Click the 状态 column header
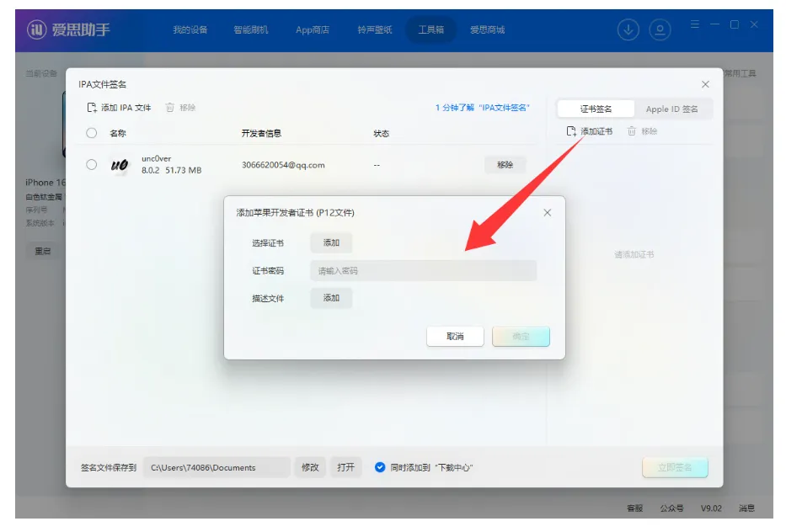The height and width of the screenshot is (532, 786). coord(382,133)
